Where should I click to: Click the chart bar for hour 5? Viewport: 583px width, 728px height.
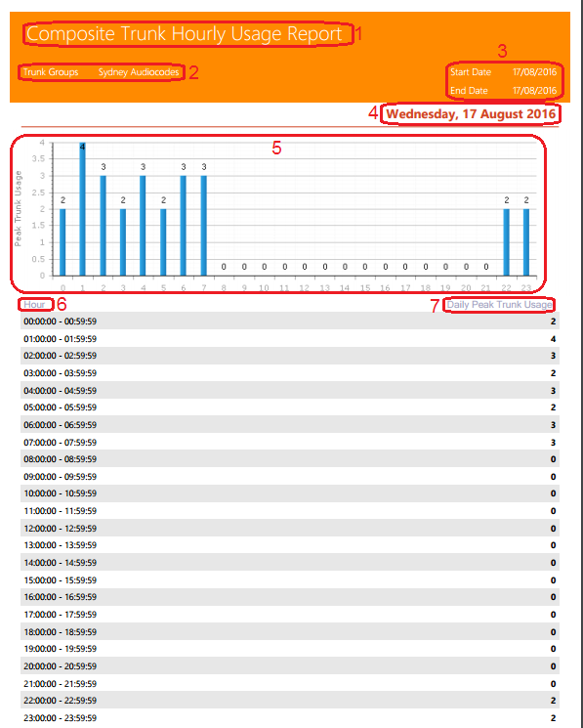[x=163, y=242]
